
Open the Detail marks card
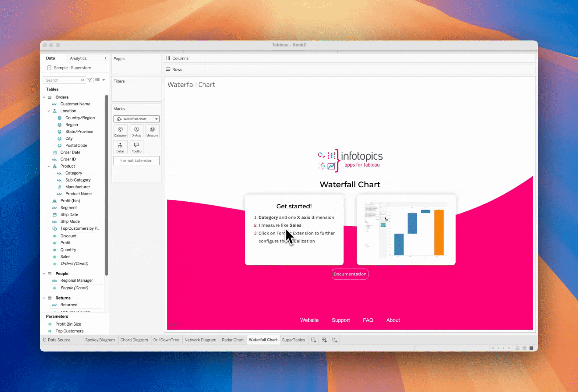pos(120,147)
